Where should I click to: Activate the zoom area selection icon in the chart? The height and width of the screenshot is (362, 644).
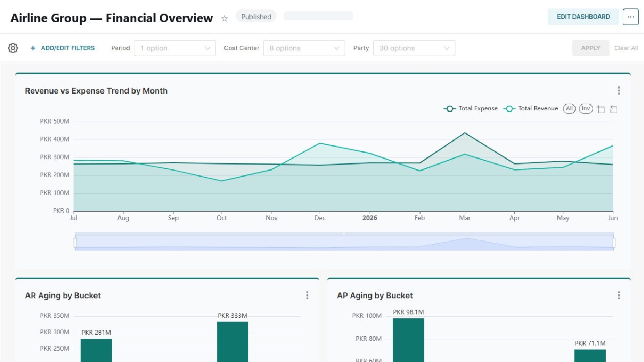[x=601, y=109]
